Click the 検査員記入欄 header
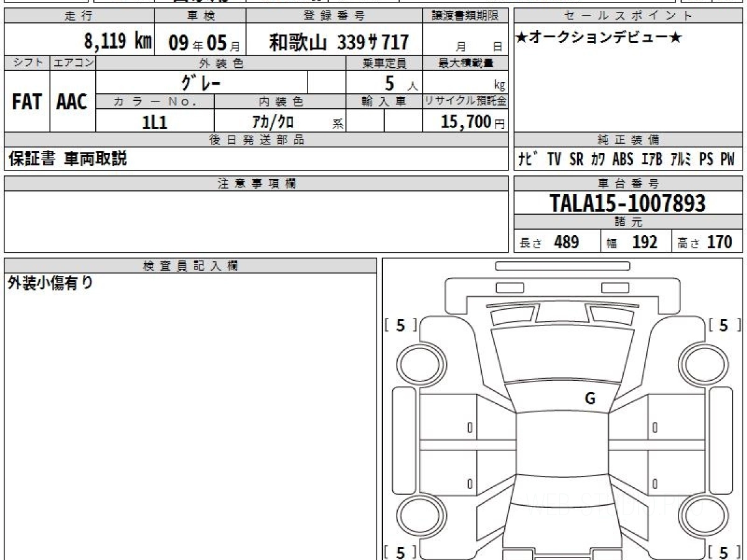 pyautogui.click(x=190, y=266)
